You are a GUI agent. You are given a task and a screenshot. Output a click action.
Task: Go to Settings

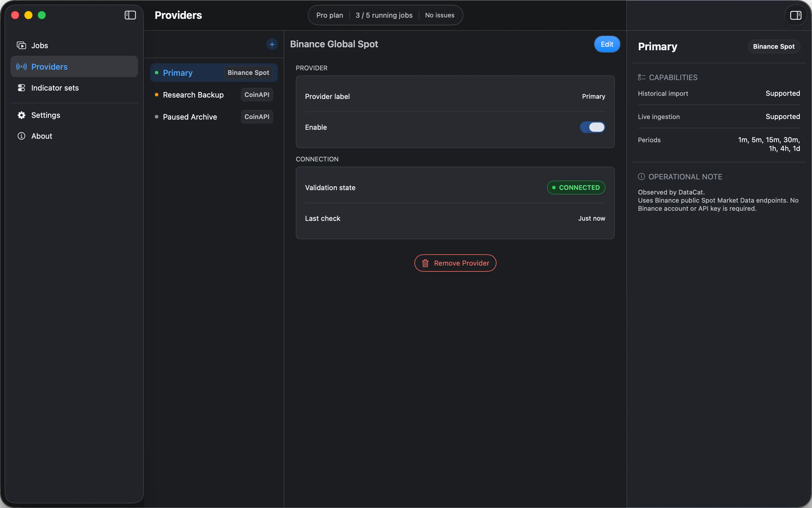(x=74, y=115)
